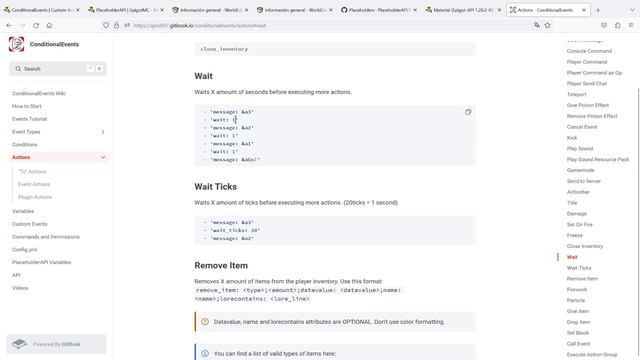Collapse the Actions section chevron
The height and width of the screenshot is (360, 640).
tap(103, 157)
